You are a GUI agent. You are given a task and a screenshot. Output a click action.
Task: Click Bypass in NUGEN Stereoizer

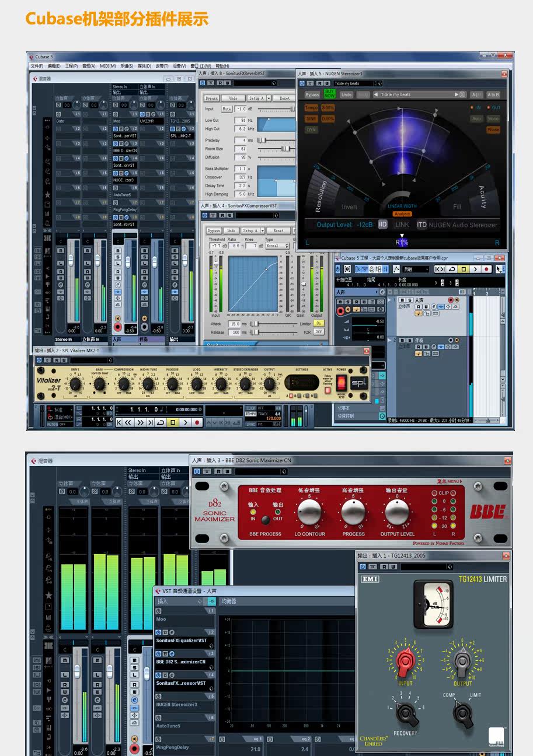click(x=312, y=94)
